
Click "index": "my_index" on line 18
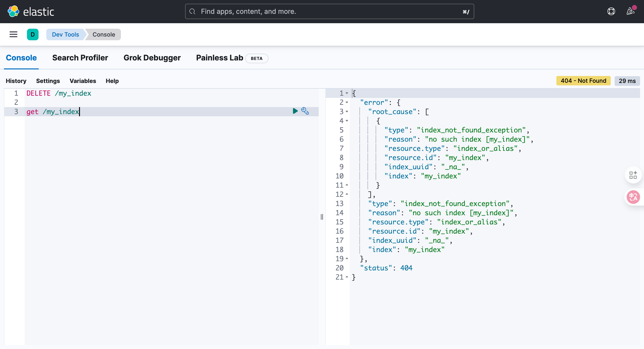(x=406, y=250)
